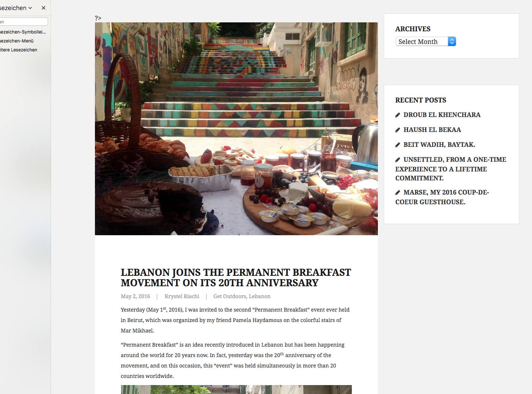Select the Weitere Lesezeichen folder
This screenshot has height=394, width=532.
(19, 50)
